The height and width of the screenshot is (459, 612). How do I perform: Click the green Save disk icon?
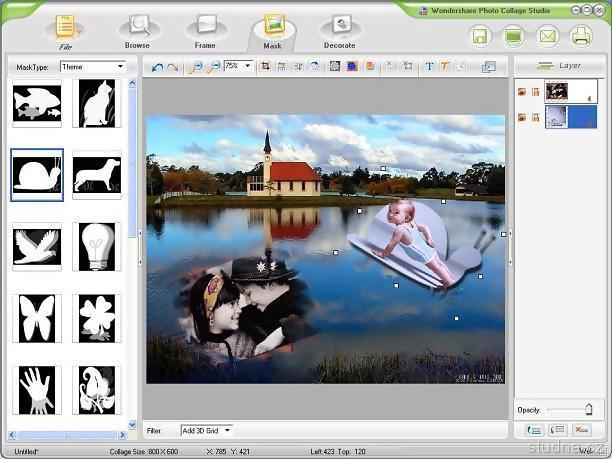480,37
